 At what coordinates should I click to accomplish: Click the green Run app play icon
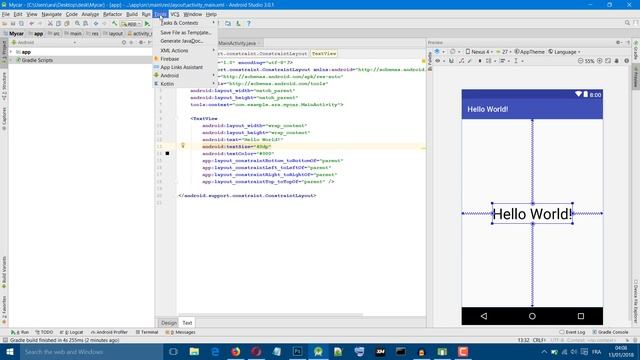click(x=147, y=24)
